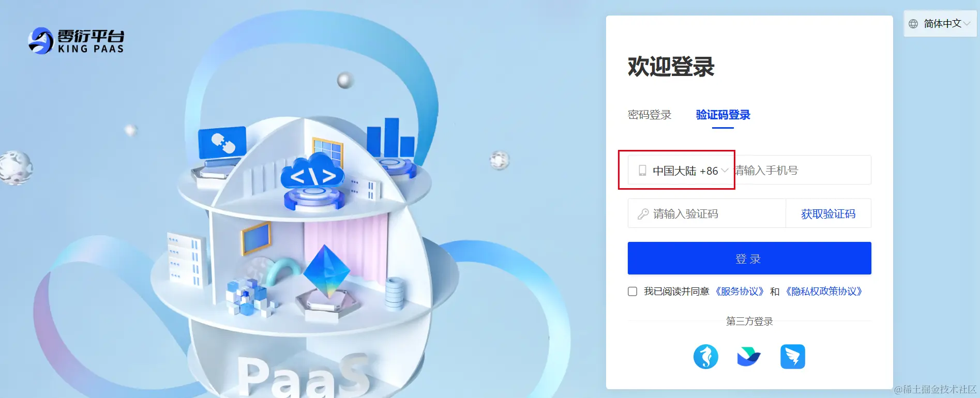Click the King PaaS logo

(x=76, y=41)
